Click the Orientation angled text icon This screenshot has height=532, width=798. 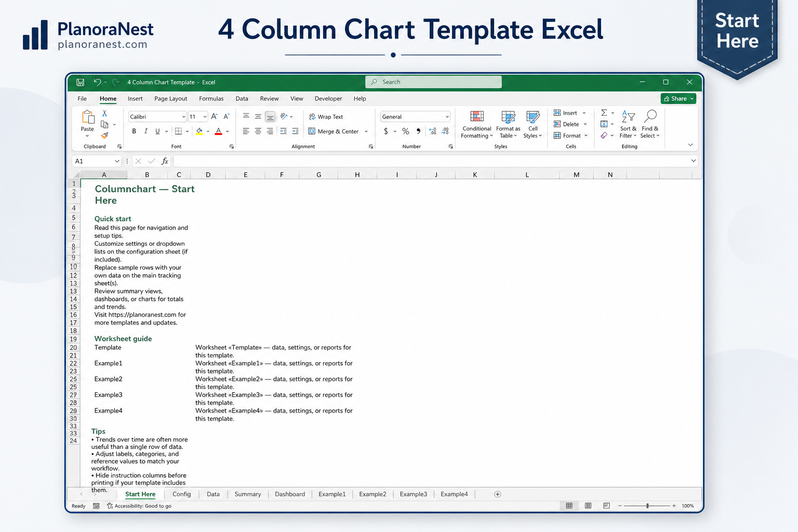[284, 116]
